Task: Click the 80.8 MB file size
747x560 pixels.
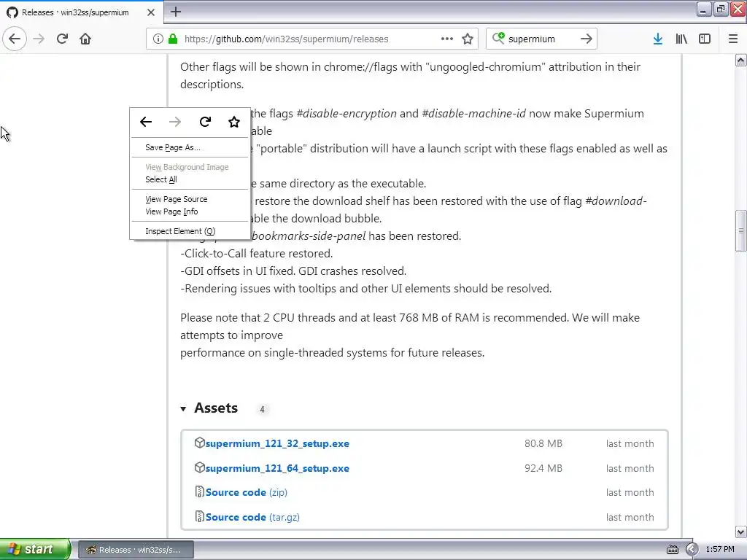Action: point(543,443)
